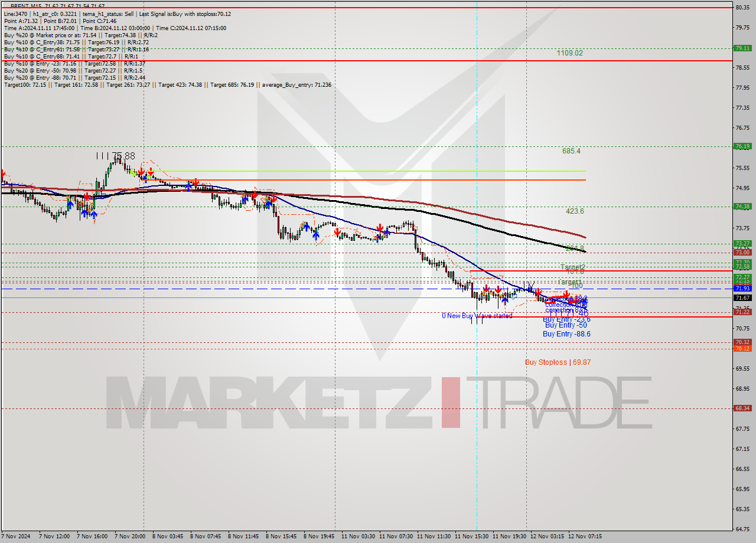The width and height of the screenshot is (756, 543).
Task: Click the 'Buy Stoploss | 69.87' label
Action: [558, 362]
